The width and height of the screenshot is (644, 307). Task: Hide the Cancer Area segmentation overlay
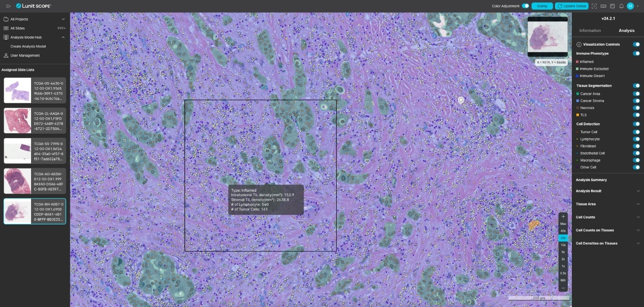click(637, 93)
